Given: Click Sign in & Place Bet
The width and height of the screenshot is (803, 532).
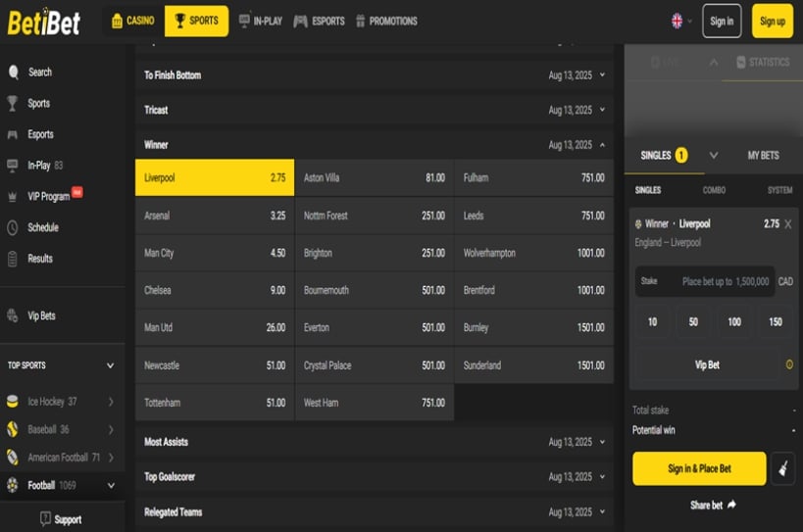Looking at the screenshot, I should pyautogui.click(x=699, y=468).
